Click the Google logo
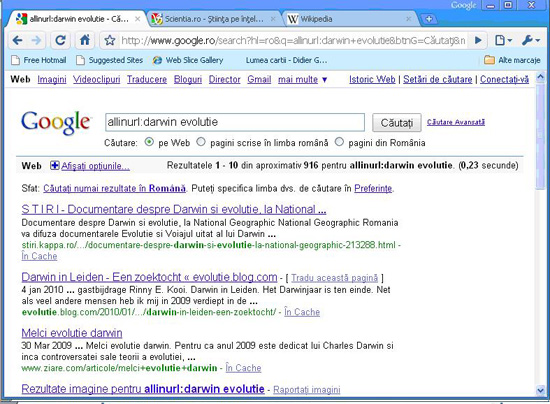Viewport: 550px width, 404px height. tap(56, 122)
